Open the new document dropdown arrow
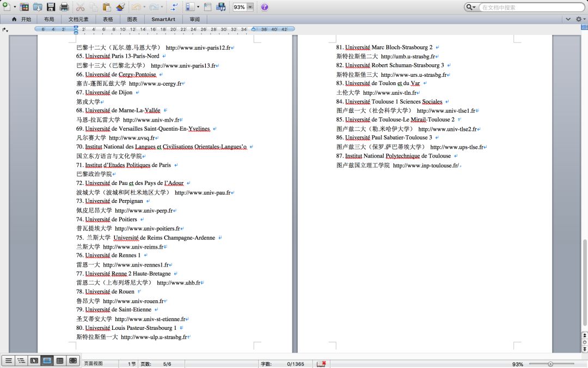588x368 pixels. pos(15,7)
